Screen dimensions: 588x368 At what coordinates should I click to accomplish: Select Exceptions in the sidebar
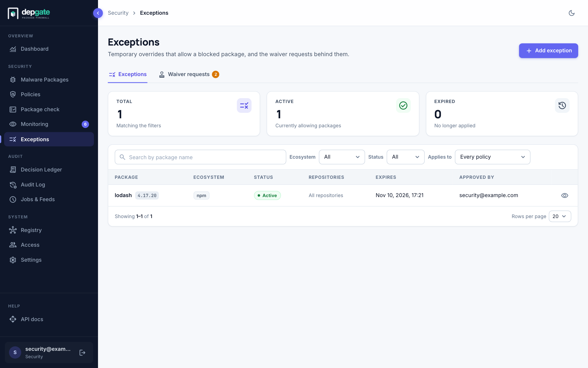pos(49,139)
